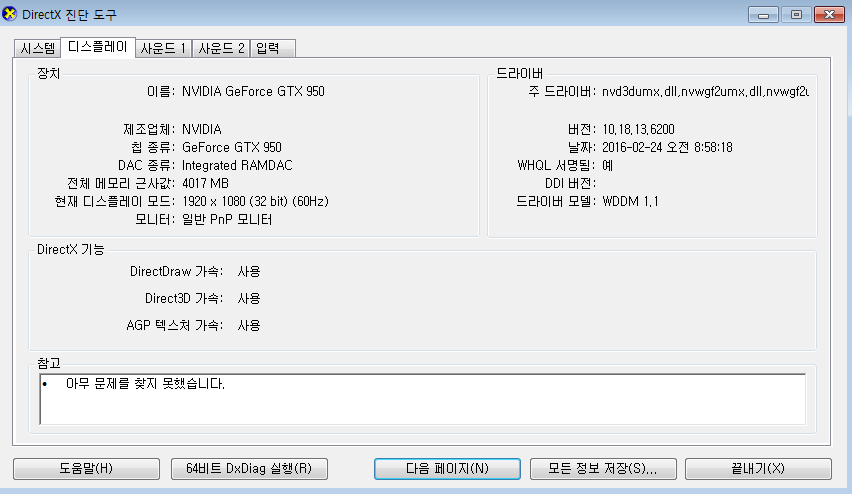Click driver date 2016-02-24 value
This screenshot has width=852, height=494.
667,147
